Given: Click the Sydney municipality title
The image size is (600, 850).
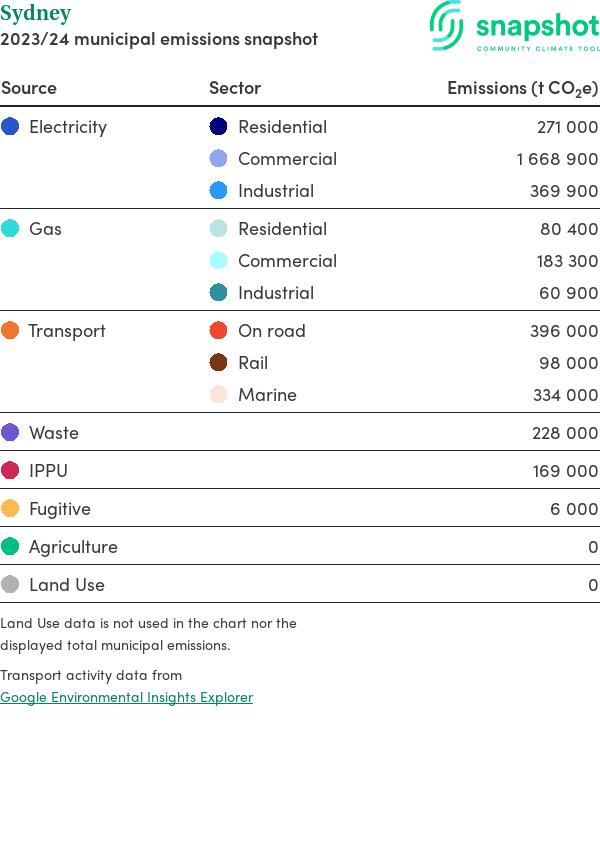Looking at the screenshot, I should coord(36,14).
